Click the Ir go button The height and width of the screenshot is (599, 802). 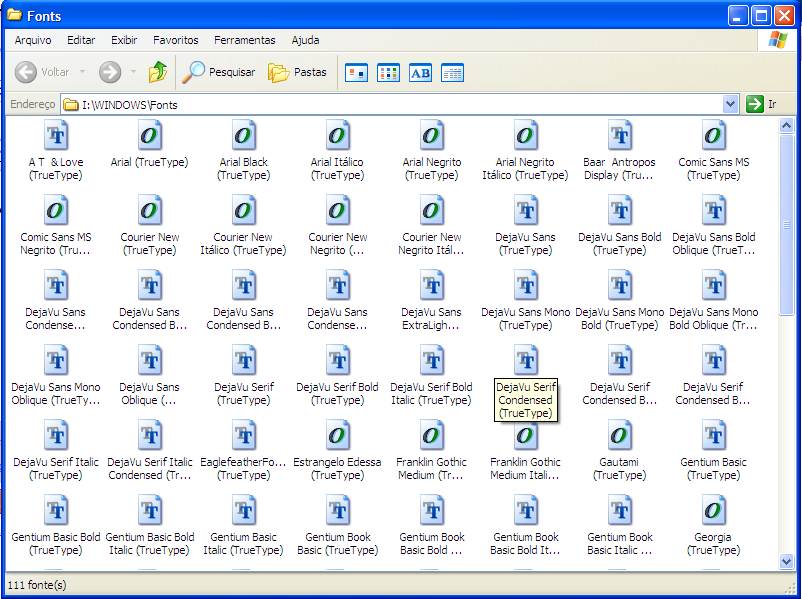[762, 104]
